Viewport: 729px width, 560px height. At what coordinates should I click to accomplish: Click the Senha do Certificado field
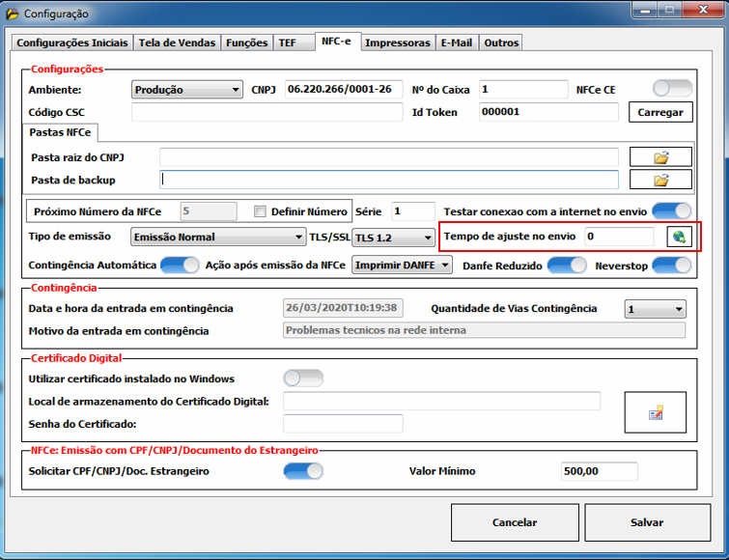343,423
